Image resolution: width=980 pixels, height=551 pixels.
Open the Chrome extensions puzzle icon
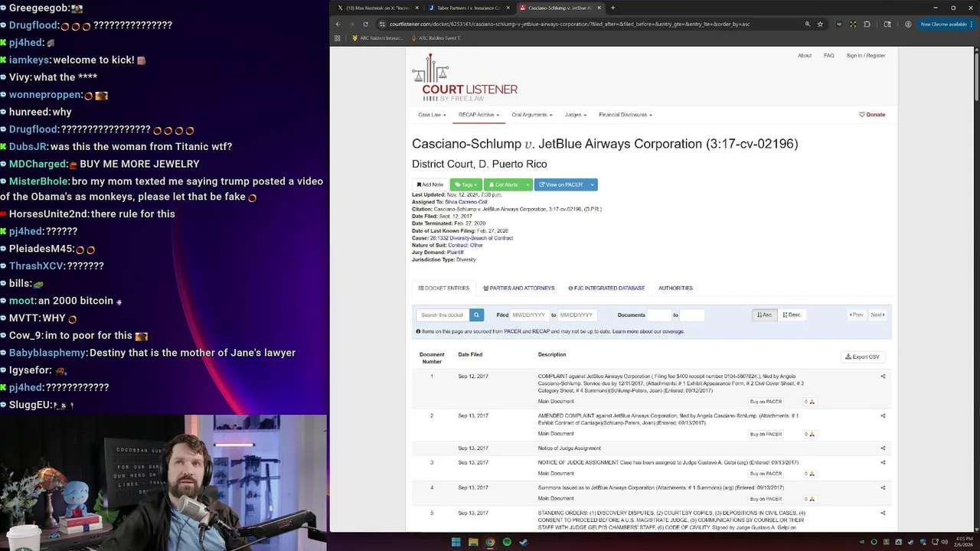click(x=867, y=24)
